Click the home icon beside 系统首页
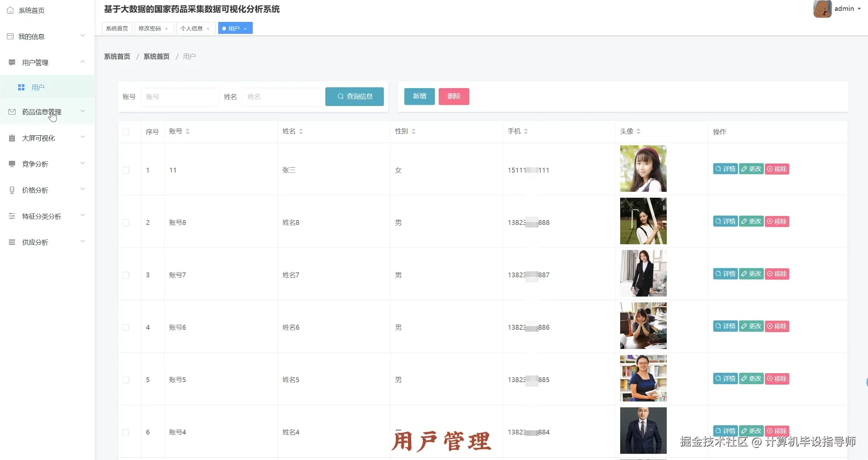The width and height of the screenshot is (868, 460). point(10,10)
